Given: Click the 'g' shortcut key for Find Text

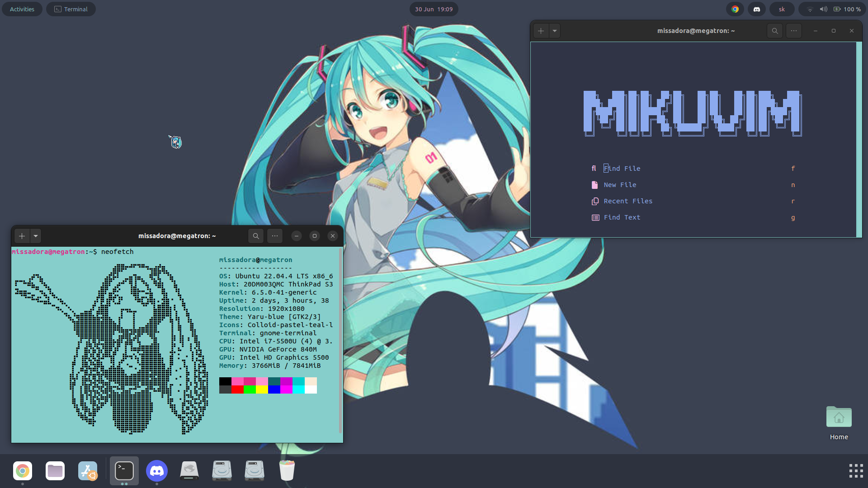Looking at the screenshot, I should 793,217.
